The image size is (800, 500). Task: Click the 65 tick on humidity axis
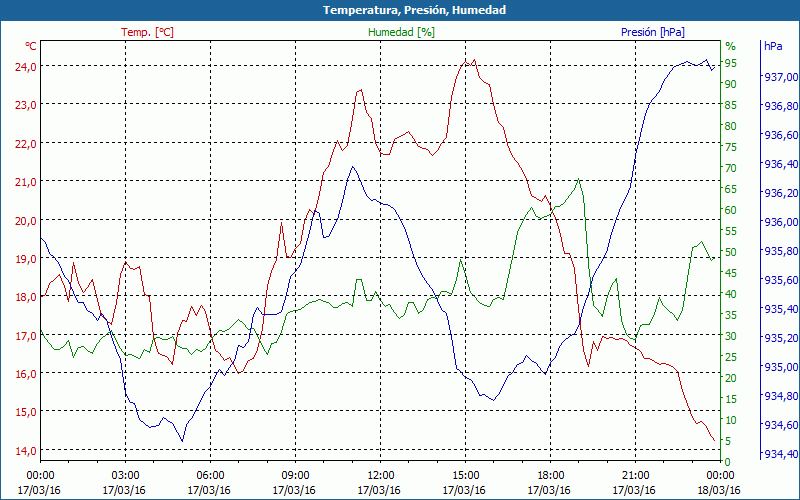click(731, 189)
